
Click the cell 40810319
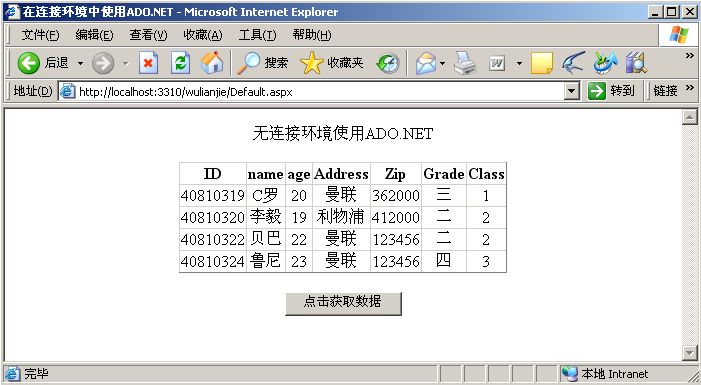coord(213,195)
